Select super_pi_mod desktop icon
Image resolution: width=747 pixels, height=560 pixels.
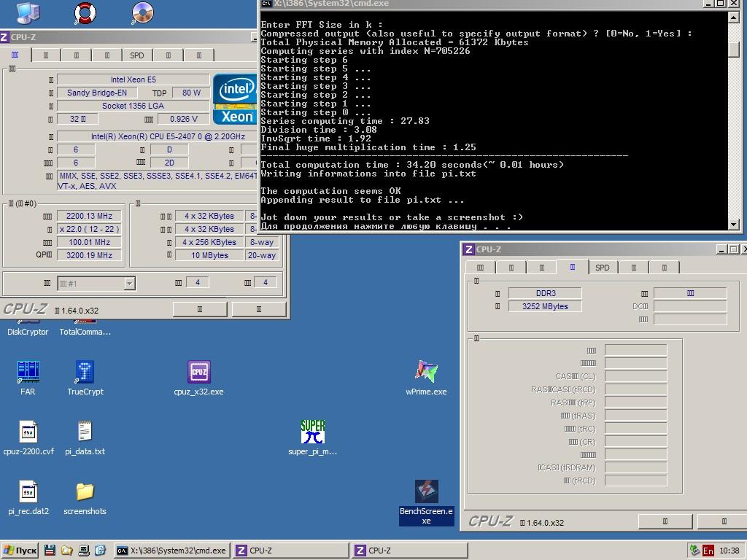click(312, 437)
